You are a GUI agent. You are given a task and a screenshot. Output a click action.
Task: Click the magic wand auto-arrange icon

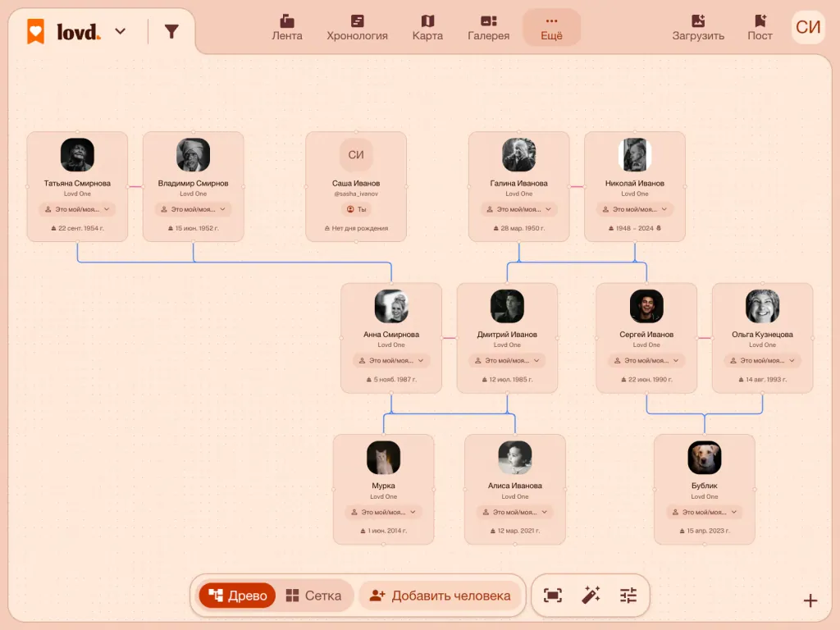(x=591, y=596)
